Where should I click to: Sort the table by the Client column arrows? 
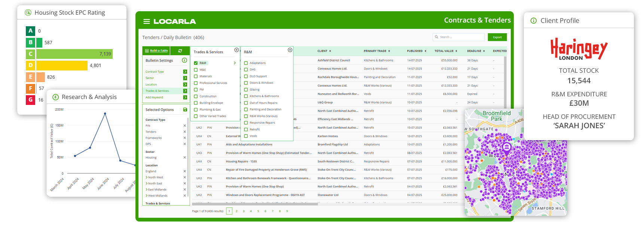[x=330, y=51]
